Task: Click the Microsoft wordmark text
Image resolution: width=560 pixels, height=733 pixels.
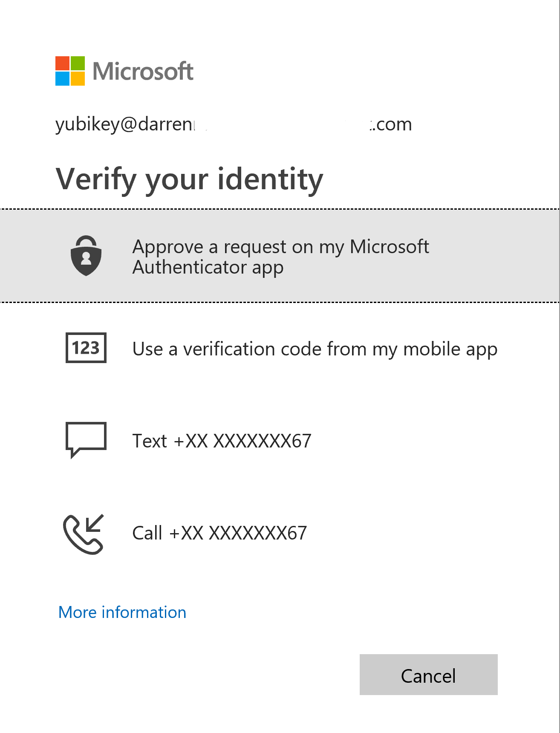Action: click(x=143, y=71)
